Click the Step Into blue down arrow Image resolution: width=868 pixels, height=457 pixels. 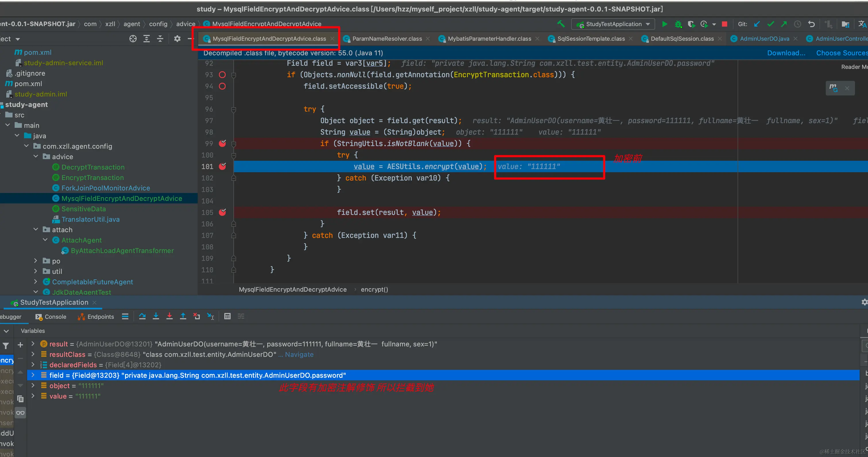[x=156, y=316]
